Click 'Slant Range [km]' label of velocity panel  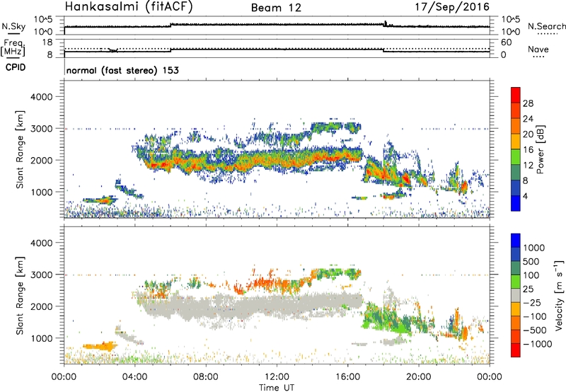point(20,295)
